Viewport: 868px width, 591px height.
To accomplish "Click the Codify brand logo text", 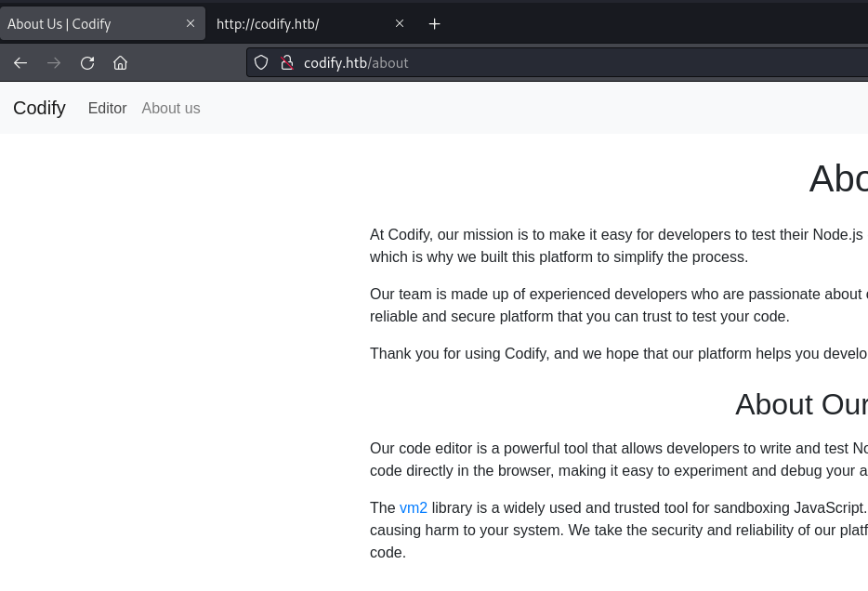I will click(39, 108).
